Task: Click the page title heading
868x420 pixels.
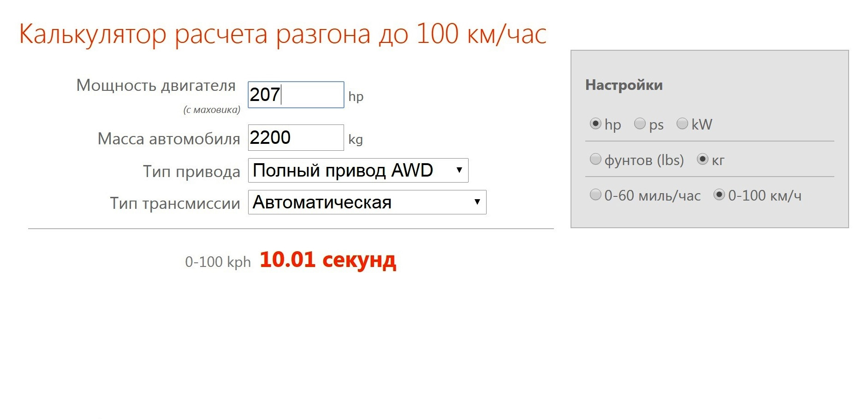Action: tap(283, 34)
